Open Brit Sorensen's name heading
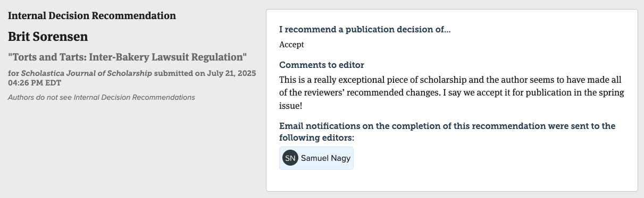The width and height of the screenshot is (644, 198). tap(48, 37)
